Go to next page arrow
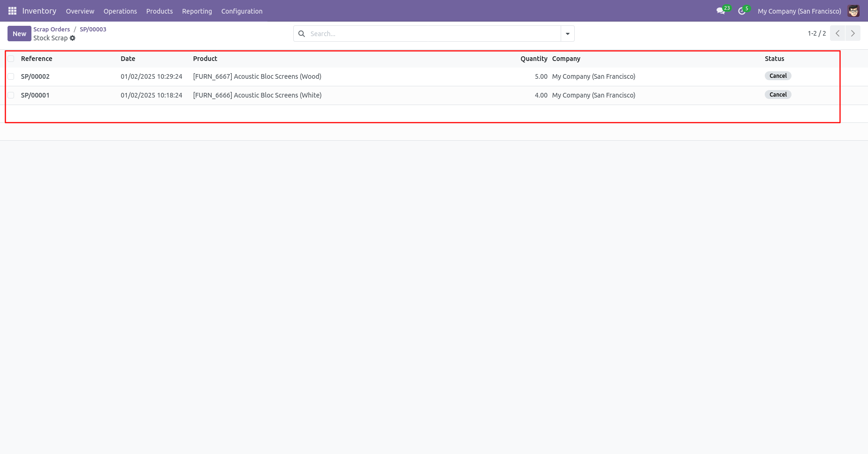This screenshot has width=868, height=454. pos(853,33)
